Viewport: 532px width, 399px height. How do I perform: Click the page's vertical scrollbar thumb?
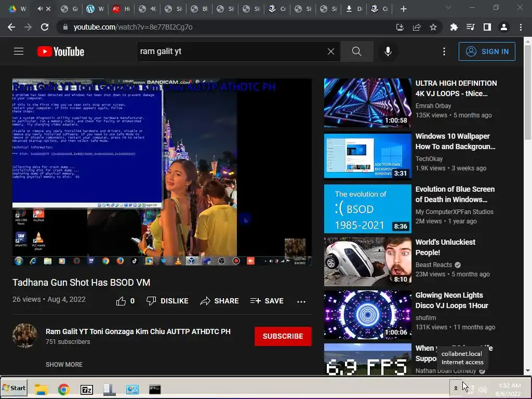(528, 92)
